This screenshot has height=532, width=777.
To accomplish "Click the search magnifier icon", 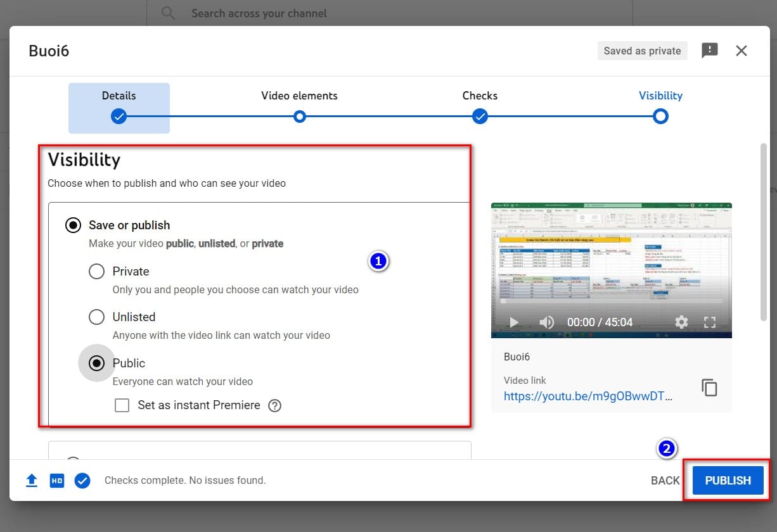I will pyautogui.click(x=168, y=13).
